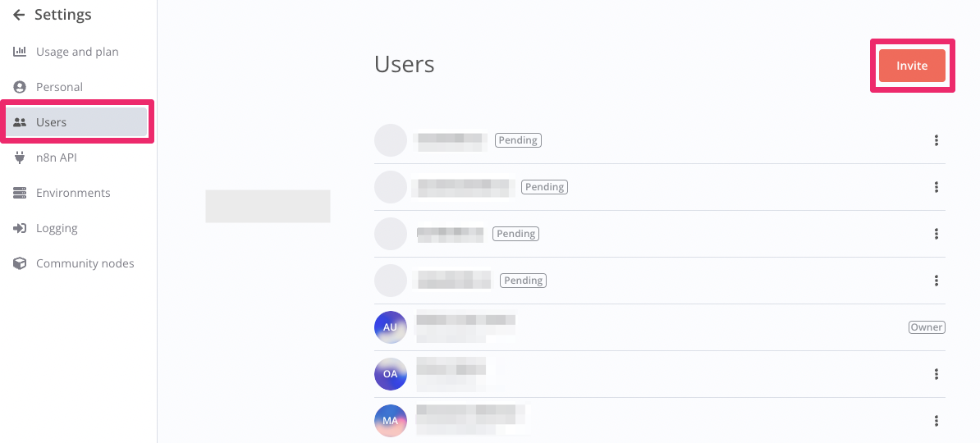Open the three-dot menu for OA user
The width and height of the screenshot is (980, 443).
(936, 374)
